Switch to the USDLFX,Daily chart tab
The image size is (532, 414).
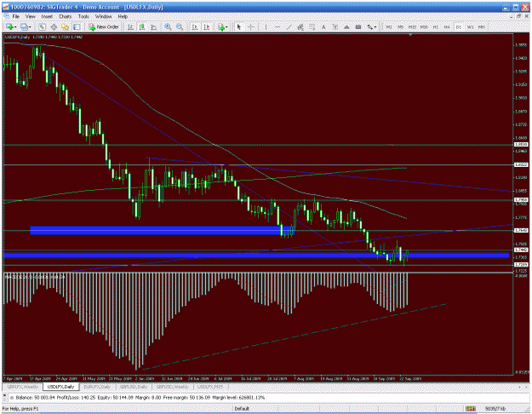pos(61,387)
